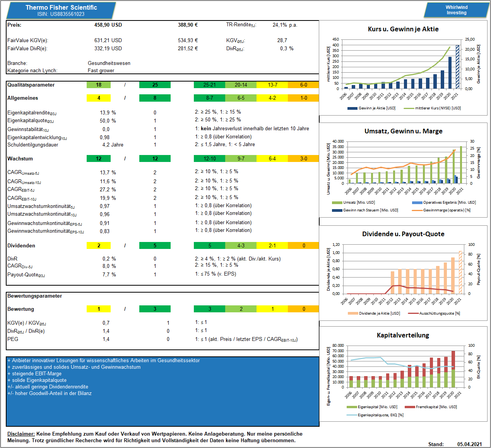Select FairValue KGV(e) value 631,21 USD
This screenshot has width=491, height=448.
point(108,40)
